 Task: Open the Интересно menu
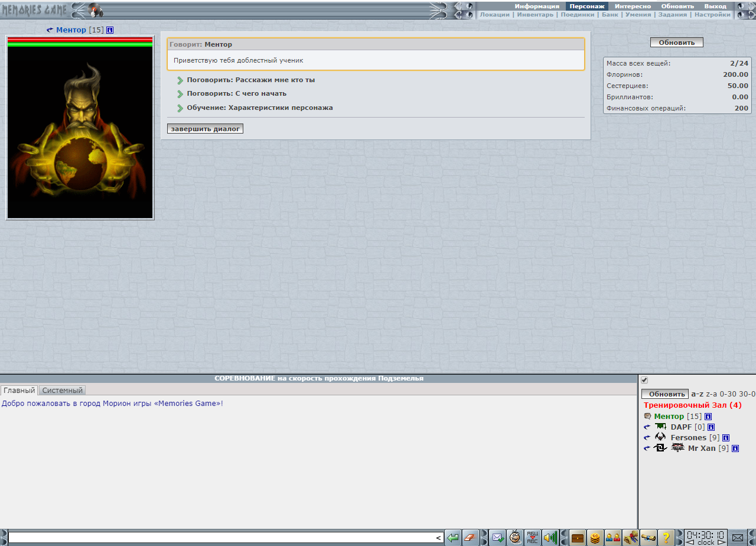[633, 6]
